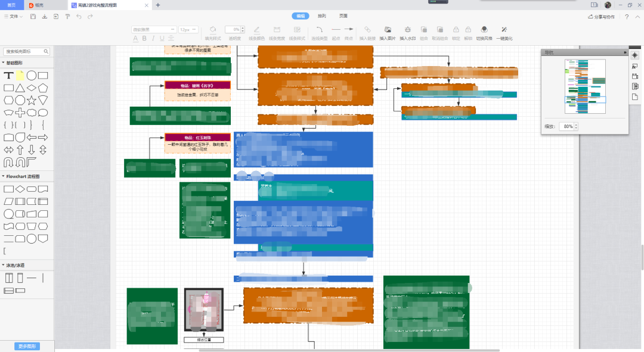Open 线条宽度 line width tool
The width and height of the screenshot is (644, 352).
tap(277, 33)
